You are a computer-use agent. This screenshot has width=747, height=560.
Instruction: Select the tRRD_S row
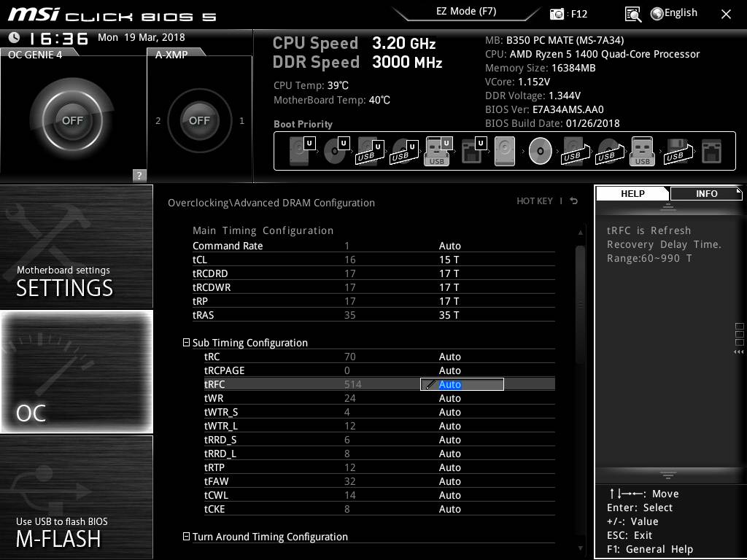coord(379,440)
